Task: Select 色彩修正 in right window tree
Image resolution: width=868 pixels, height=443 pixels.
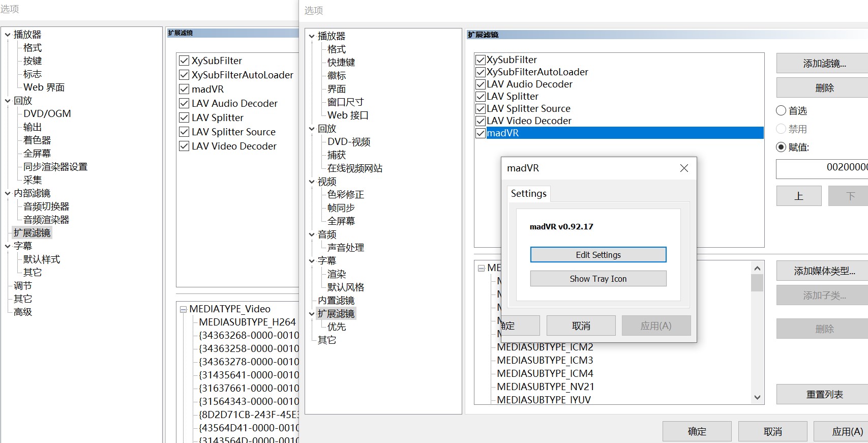Action: 346,194
